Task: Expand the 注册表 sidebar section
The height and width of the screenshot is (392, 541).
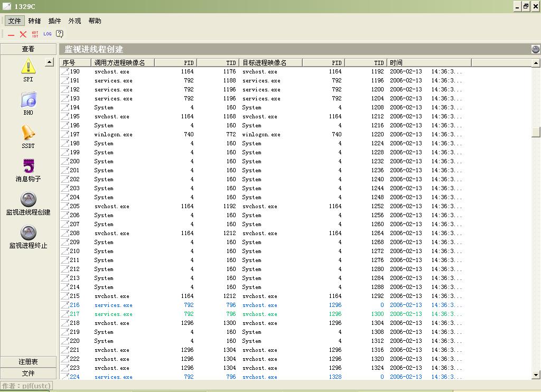Action: pos(28,362)
